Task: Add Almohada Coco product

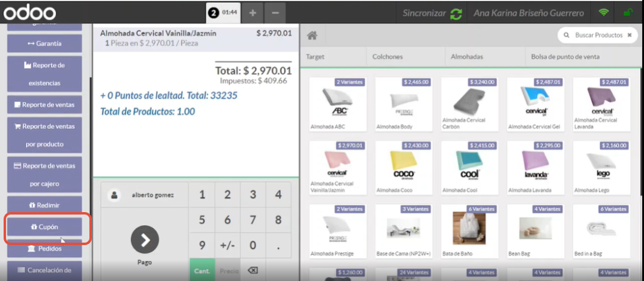Action: [403, 168]
